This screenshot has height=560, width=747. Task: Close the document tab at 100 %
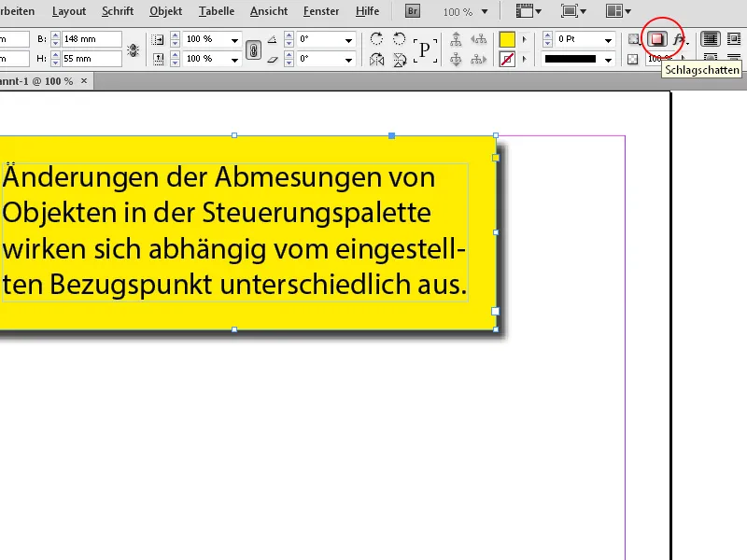[84, 81]
